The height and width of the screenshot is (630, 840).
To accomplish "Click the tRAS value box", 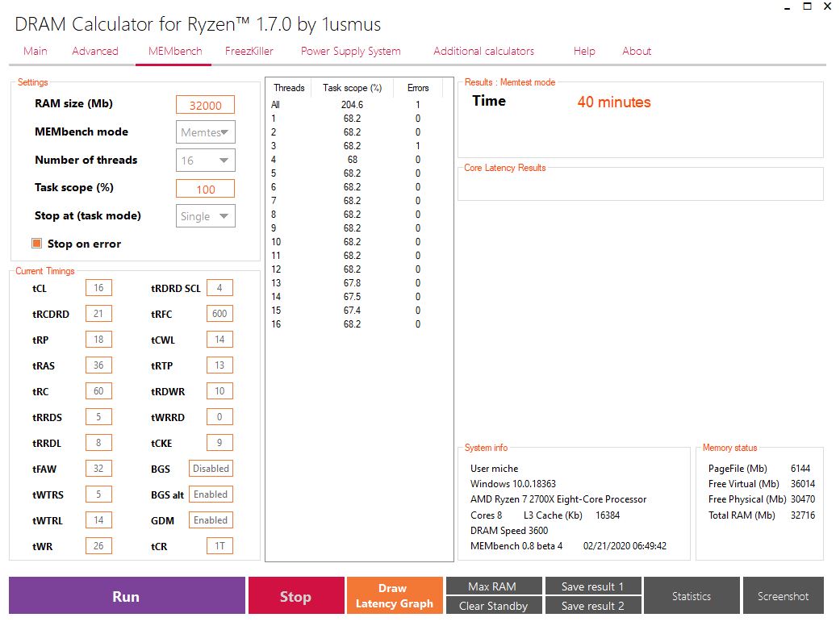I will pos(98,365).
